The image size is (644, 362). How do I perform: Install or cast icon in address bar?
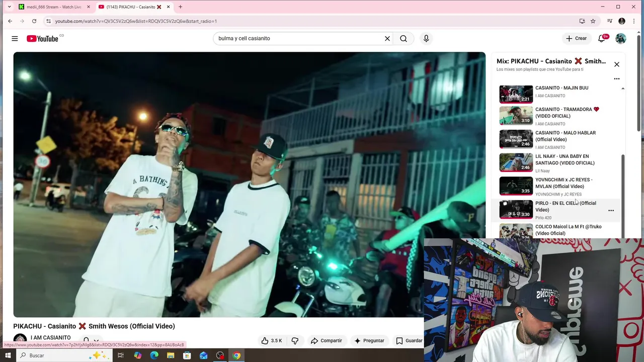coord(582,21)
